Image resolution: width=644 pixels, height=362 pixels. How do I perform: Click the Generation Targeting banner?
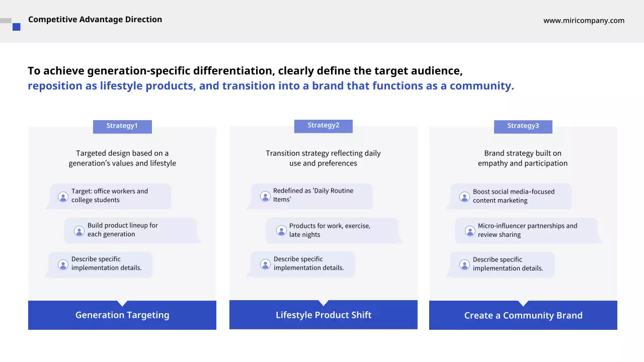(122, 315)
